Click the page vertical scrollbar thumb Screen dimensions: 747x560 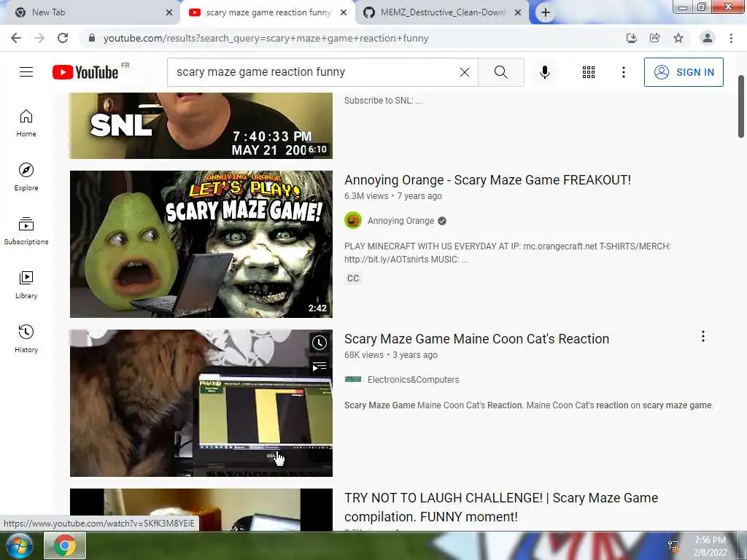click(741, 106)
